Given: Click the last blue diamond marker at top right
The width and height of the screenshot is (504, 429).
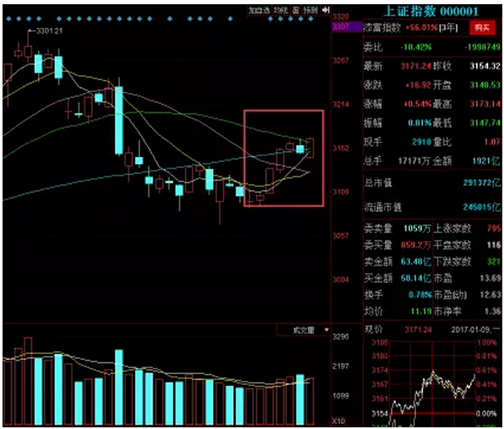Looking at the screenshot, I should pos(311,19).
